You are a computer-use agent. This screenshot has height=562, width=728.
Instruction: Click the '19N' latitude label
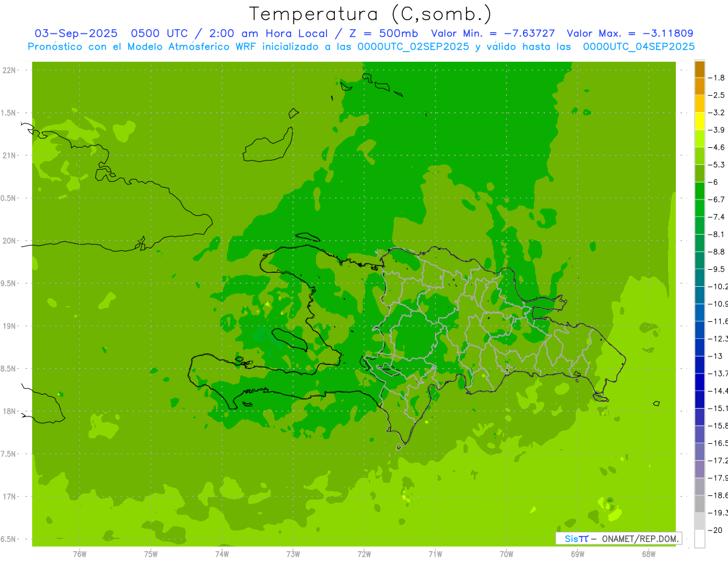coord(10,326)
